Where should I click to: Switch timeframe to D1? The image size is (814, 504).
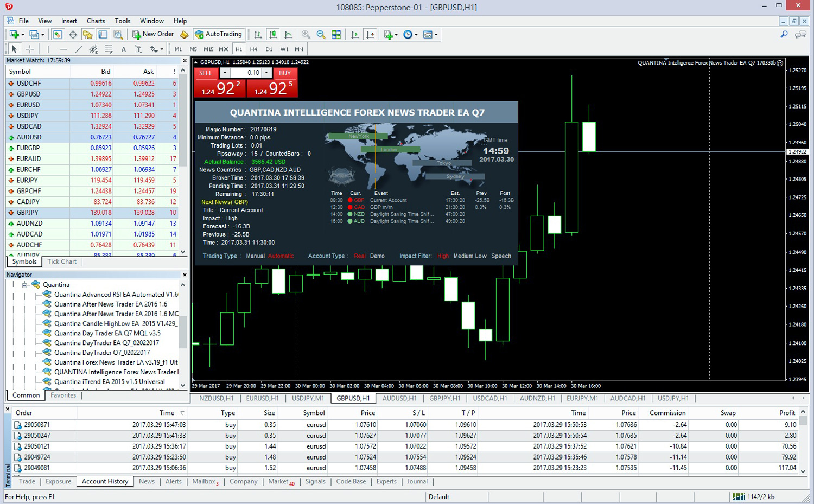(269, 49)
